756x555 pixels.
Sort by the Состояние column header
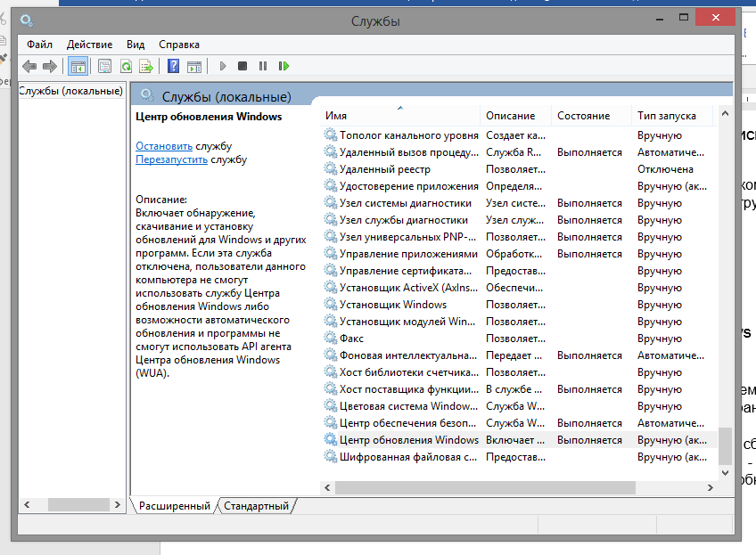click(591, 116)
